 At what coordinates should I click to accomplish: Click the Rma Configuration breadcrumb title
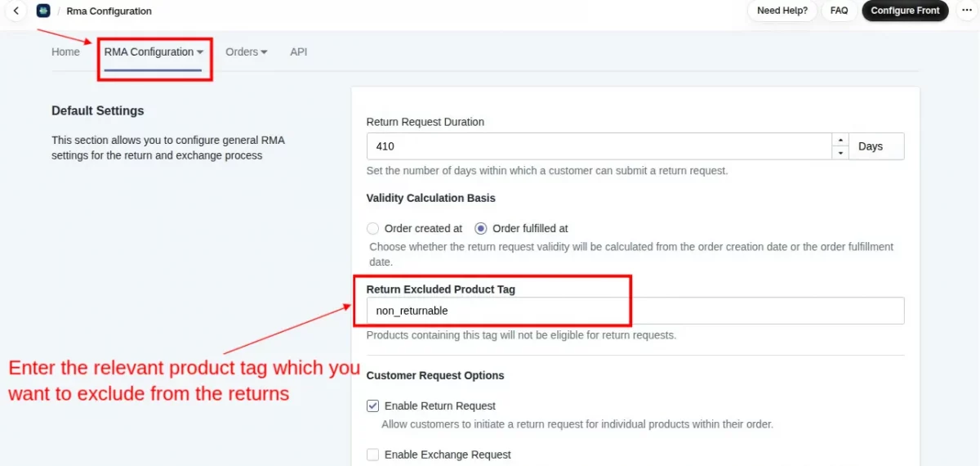109,11
